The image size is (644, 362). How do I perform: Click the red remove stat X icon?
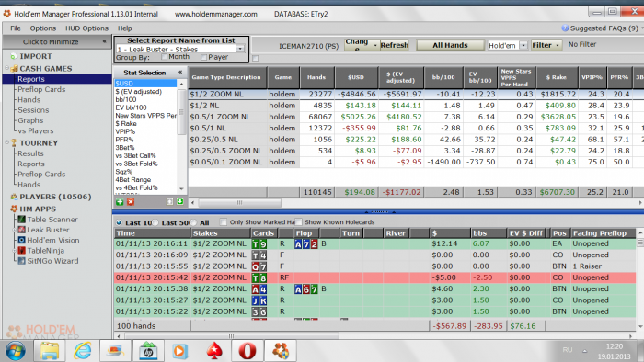131,202
